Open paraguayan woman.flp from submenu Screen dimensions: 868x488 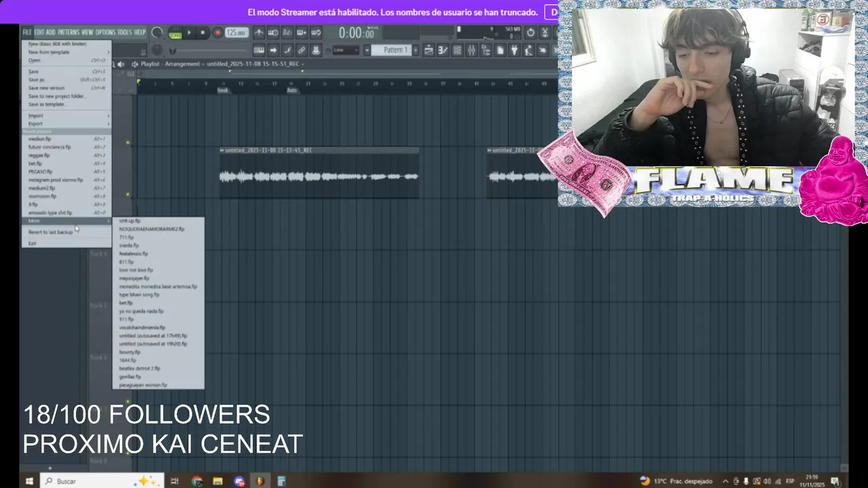tap(159, 385)
